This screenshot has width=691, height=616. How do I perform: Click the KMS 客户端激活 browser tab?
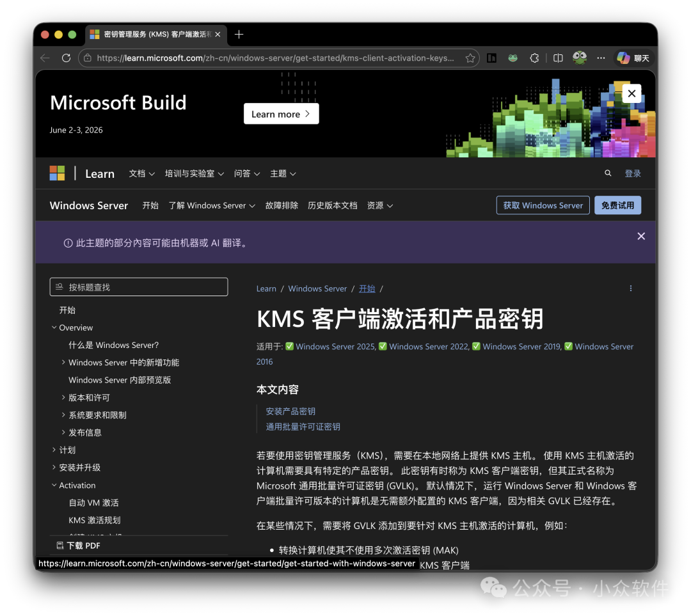[154, 35]
